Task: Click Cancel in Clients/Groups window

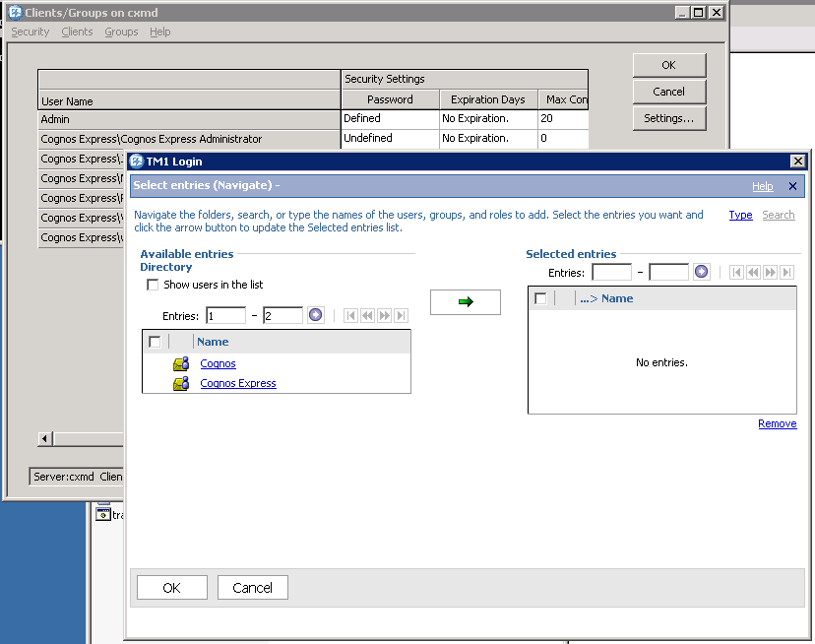Action: (669, 92)
